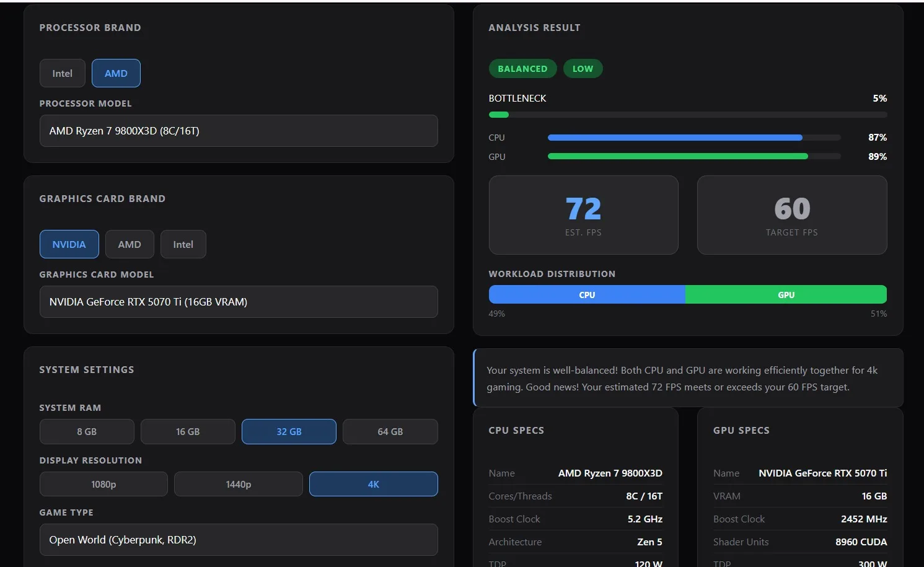Viewport: 924px width, 567px height.
Task: Set system RAM to 16 GB
Action: (188, 431)
